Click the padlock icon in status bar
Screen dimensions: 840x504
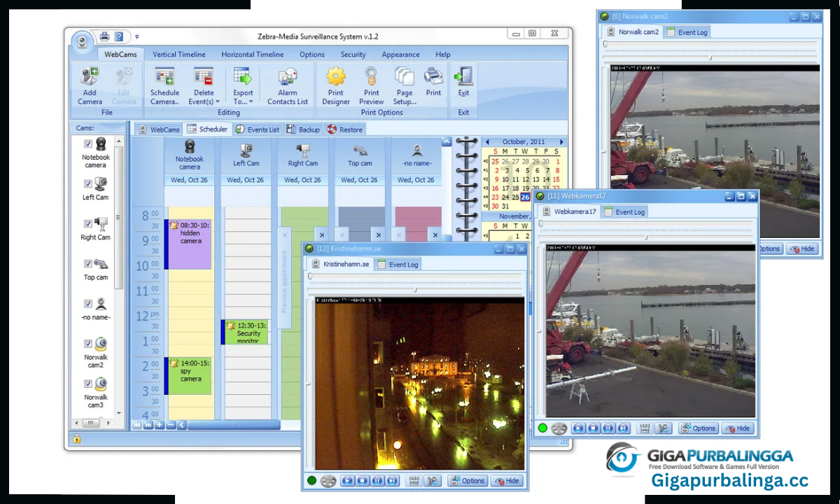point(76,439)
